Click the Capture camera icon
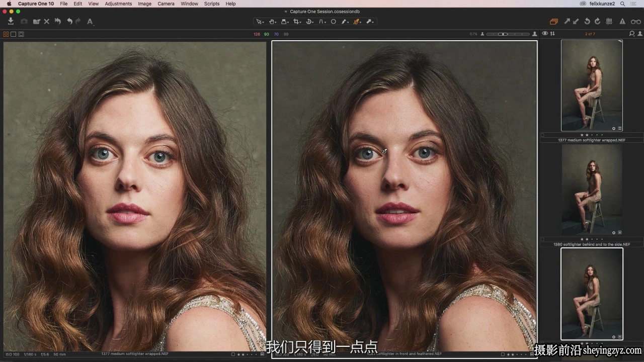This screenshot has height=362, width=644. point(24,22)
